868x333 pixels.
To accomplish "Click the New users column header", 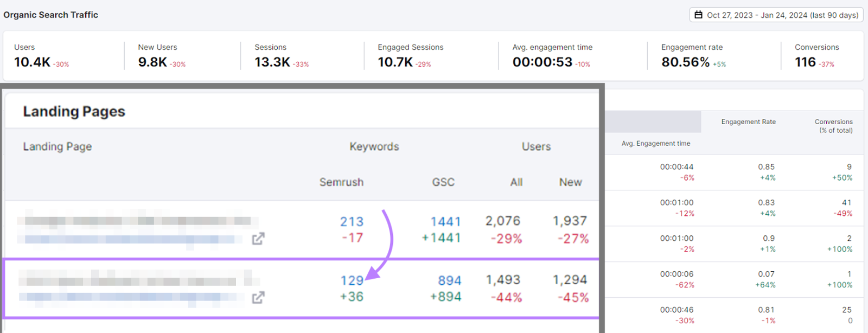I will click(x=570, y=182).
